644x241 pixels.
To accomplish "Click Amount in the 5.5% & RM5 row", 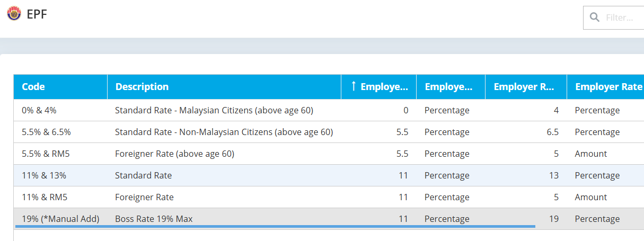I will coord(590,154).
